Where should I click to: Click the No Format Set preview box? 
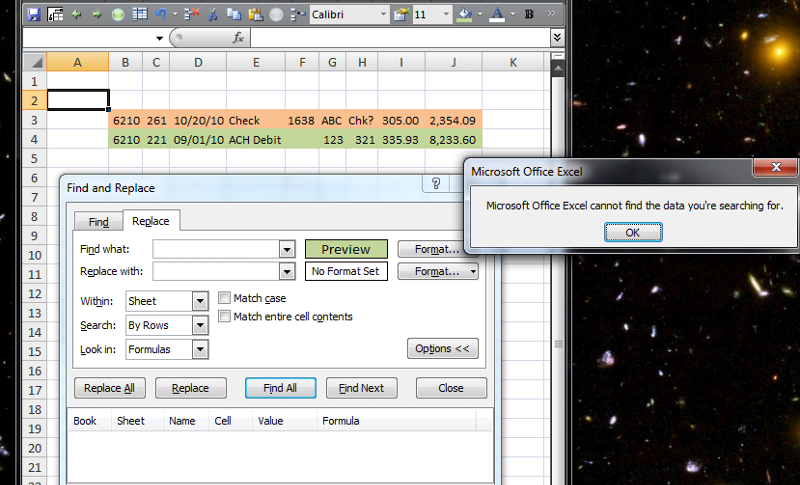pos(346,271)
